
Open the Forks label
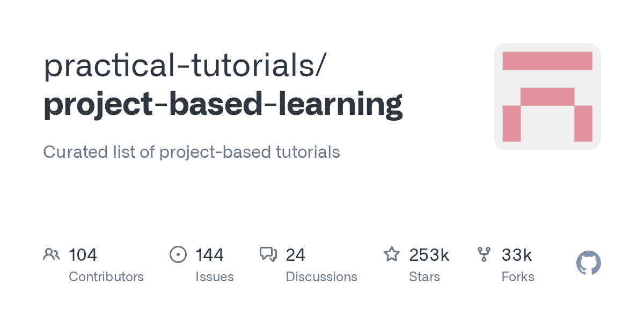click(518, 277)
